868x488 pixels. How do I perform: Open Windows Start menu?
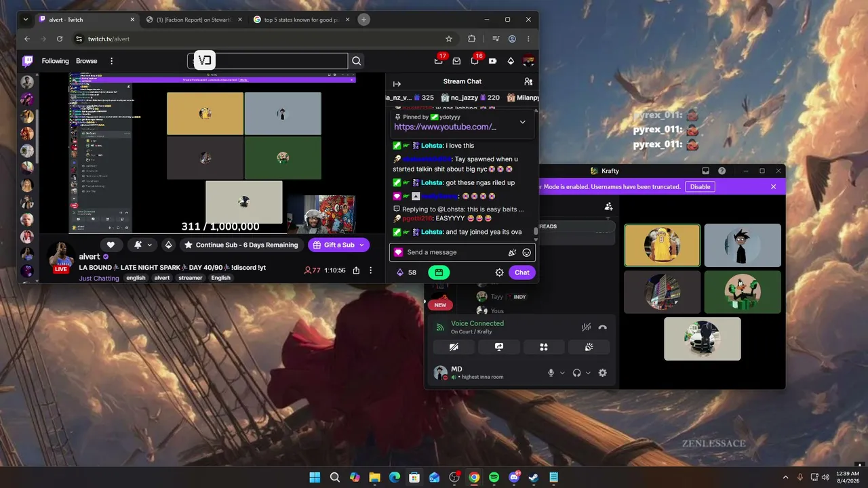315,477
